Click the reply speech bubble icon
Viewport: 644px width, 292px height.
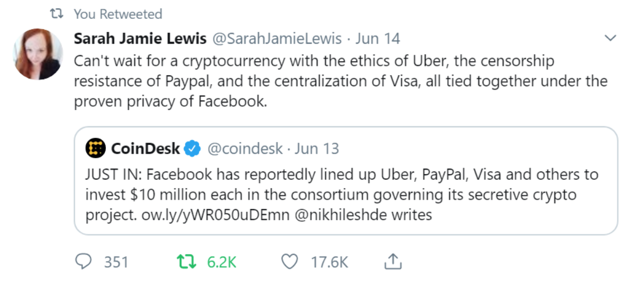pos(84,262)
